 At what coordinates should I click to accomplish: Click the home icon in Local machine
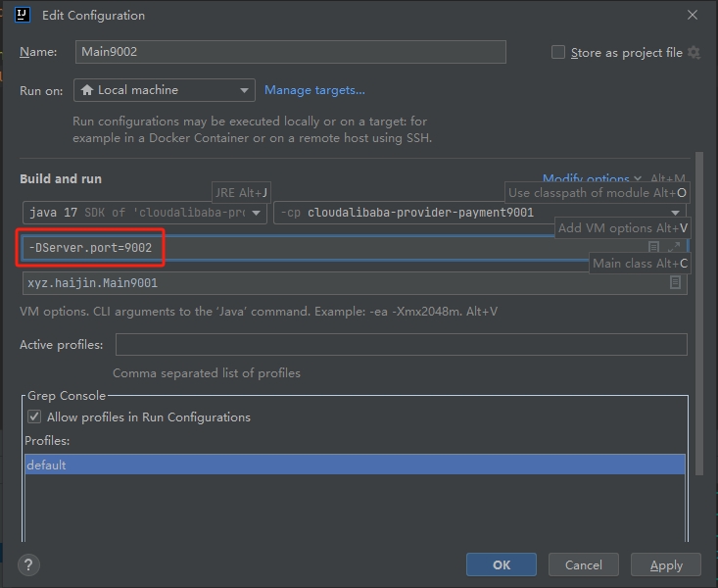tap(87, 90)
